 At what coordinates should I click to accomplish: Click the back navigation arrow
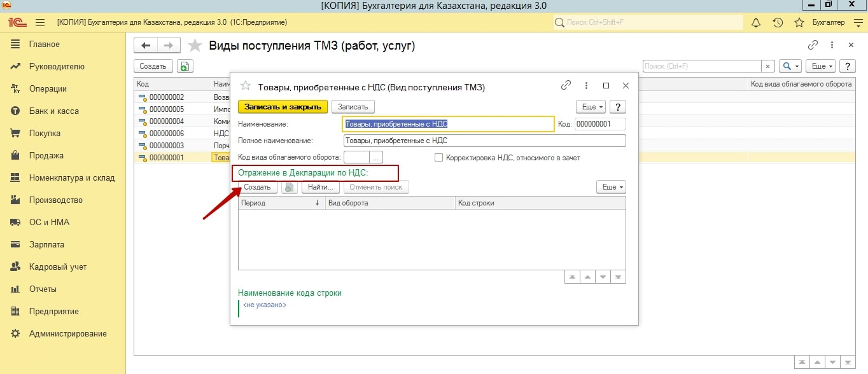pyautogui.click(x=146, y=45)
